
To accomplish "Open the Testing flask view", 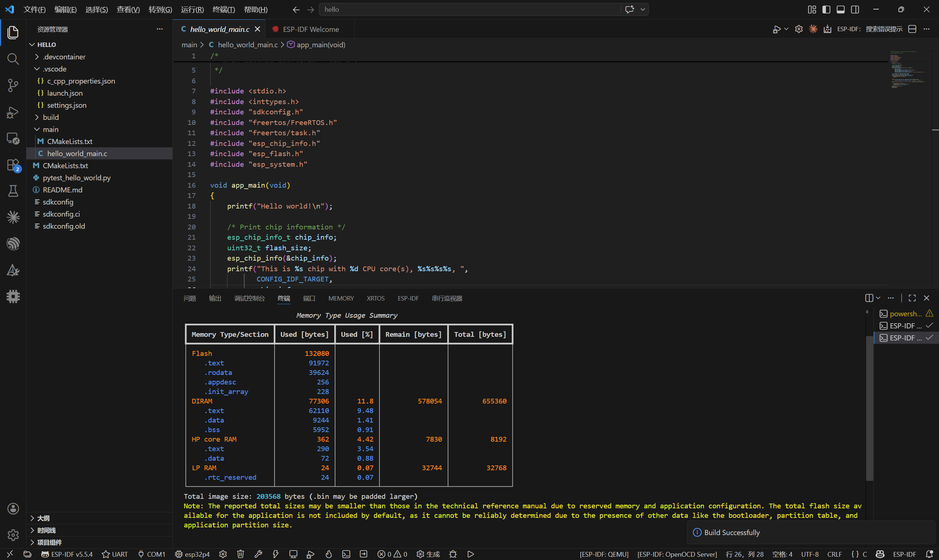I will [x=13, y=191].
